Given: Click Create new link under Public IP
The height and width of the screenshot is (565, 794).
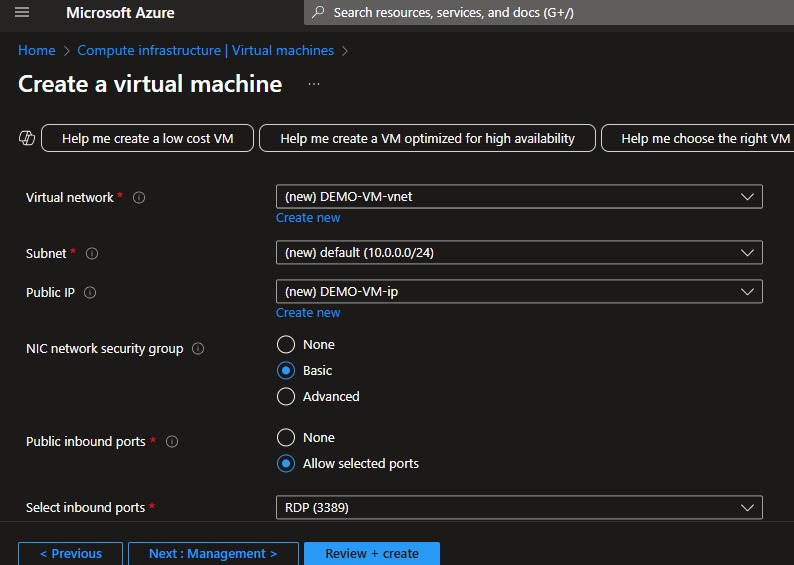Looking at the screenshot, I should click(x=308, y=313).
